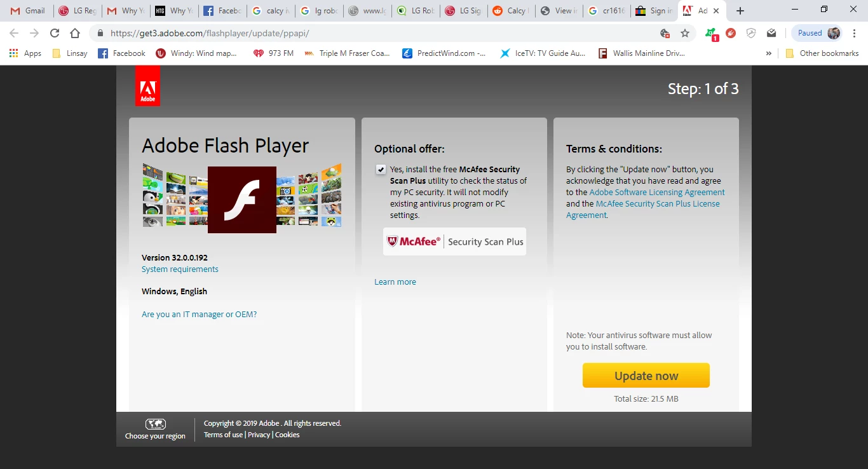Open the IceTV: TV Guide bookmark
Viewport: 868px width, 469px height.
(543, 53)
